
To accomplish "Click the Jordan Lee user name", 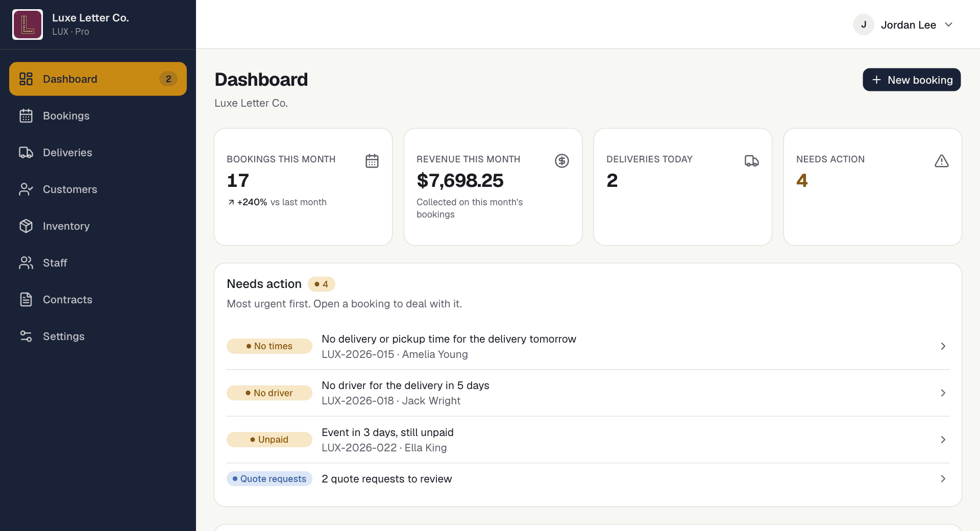I will coord(908,25).
